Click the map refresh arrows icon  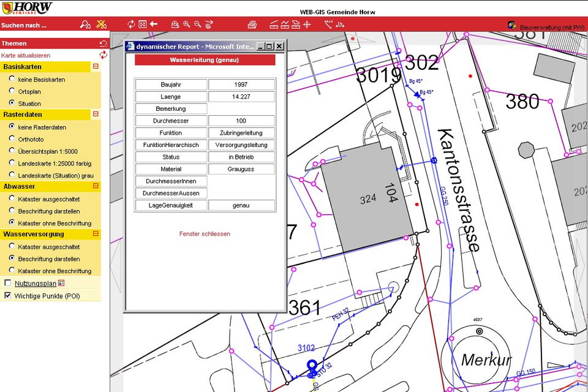(x=131, y=24)
